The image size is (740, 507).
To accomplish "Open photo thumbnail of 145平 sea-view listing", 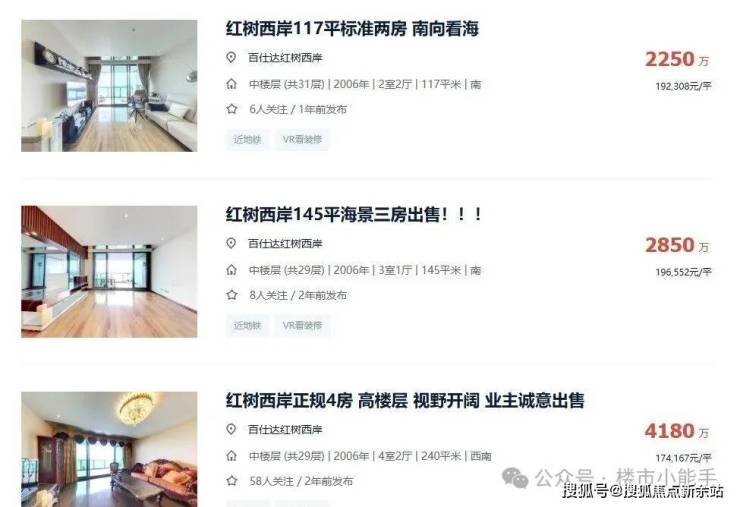I will (109, 271).
